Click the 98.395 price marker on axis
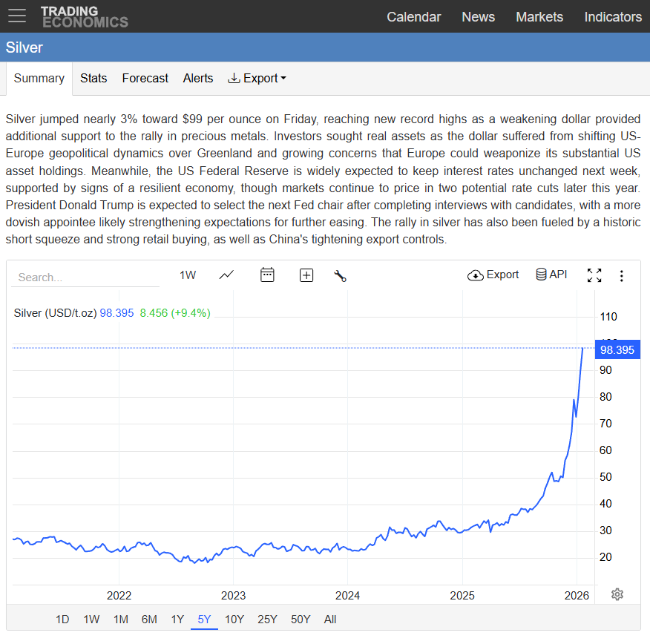Screen dimensions: 650x644 click(617, 350)
